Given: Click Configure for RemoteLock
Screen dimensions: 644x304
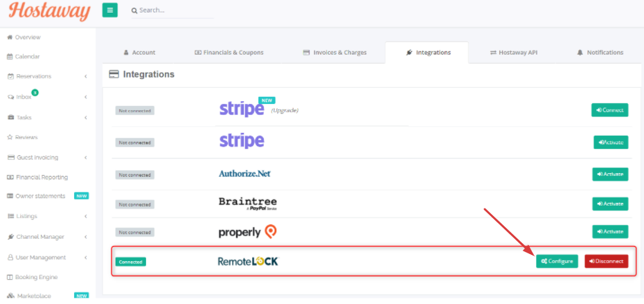Looking at the screenshot, I should point(557,261).
